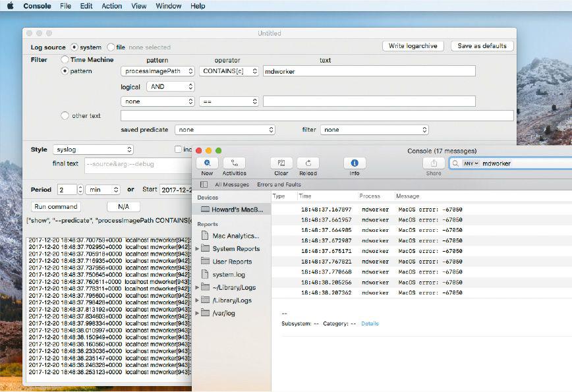Expand the System Reports disclosure triangle

197,248
